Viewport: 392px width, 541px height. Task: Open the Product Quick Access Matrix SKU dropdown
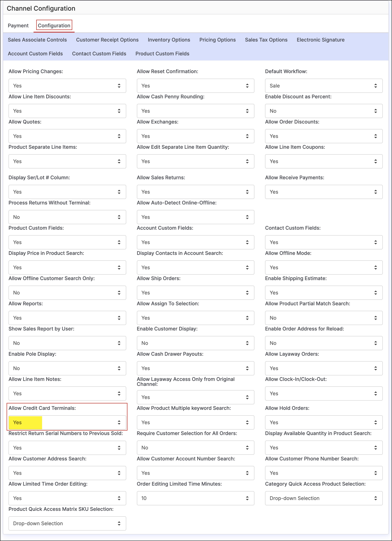(x=67, y=523)
